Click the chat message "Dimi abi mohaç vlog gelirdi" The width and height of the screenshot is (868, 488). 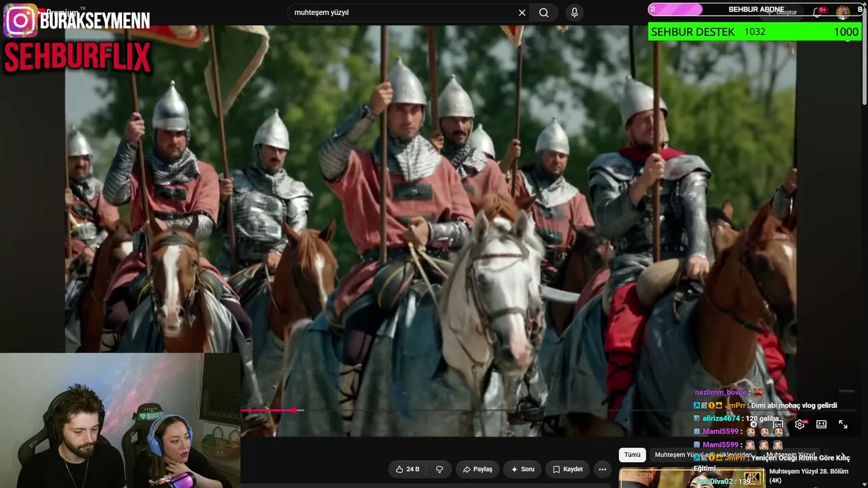point(793,405)
